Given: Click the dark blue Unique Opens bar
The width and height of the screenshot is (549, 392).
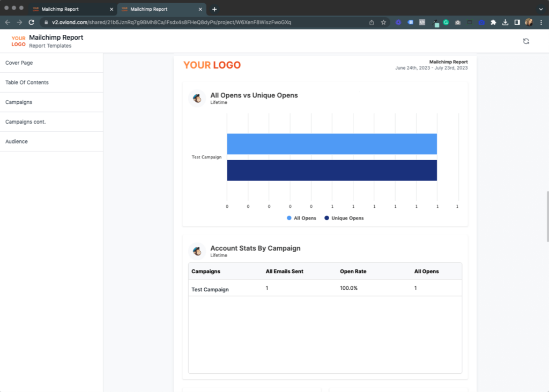Looking at the screenshot, I should click(332, 170).
